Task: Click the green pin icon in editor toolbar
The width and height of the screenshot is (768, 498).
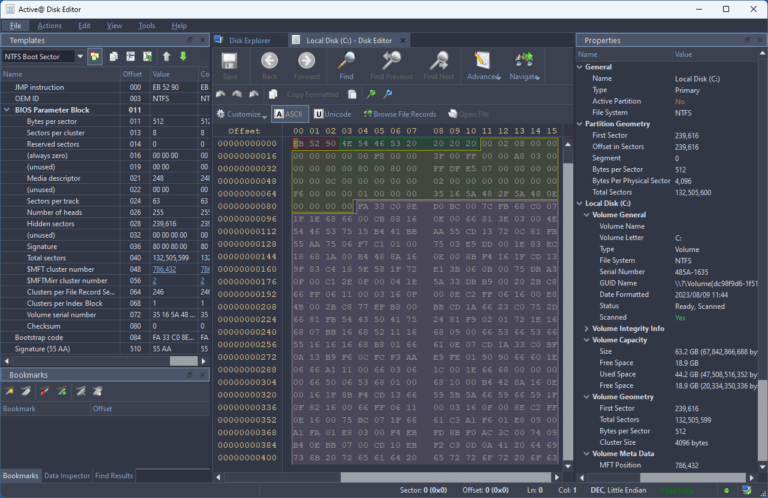Action: pyautogui.click(x=371, y=94)
